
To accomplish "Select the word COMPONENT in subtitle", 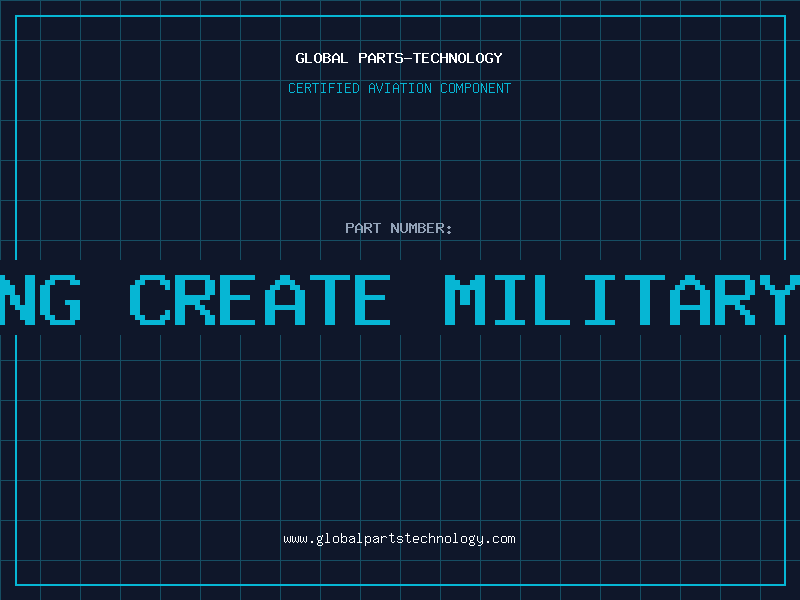I will (x=476, y=88).
